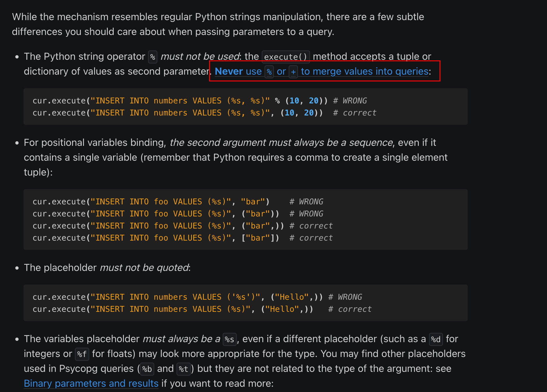Click the line with ("bar",)) marked correct
547x392 pixels.
[183, 226]
